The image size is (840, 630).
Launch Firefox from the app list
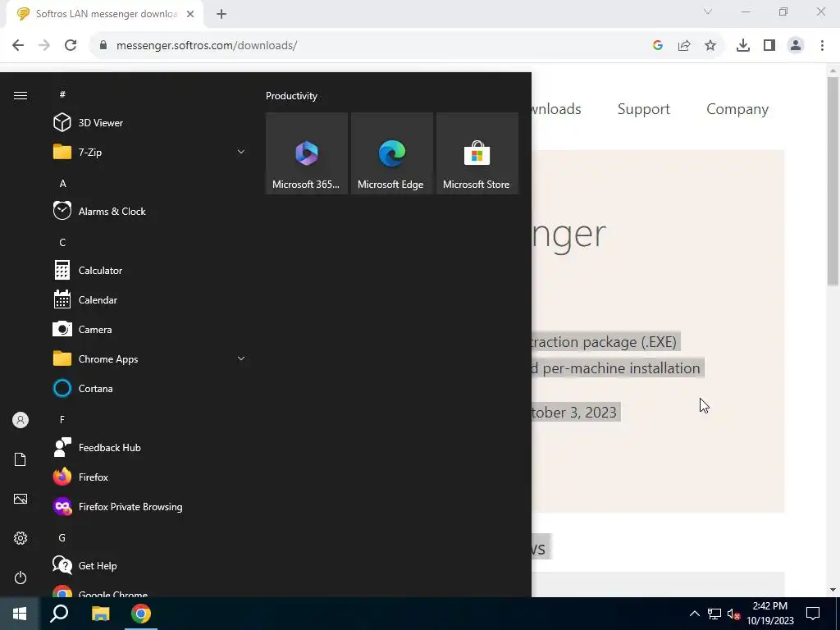tap(150, 477)
